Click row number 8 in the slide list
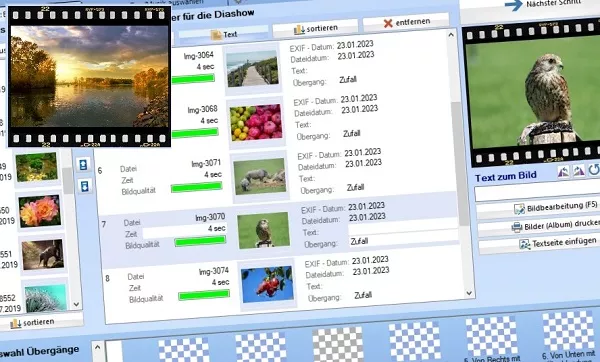Viewport: 600px width, 362px height. (108, 279)
